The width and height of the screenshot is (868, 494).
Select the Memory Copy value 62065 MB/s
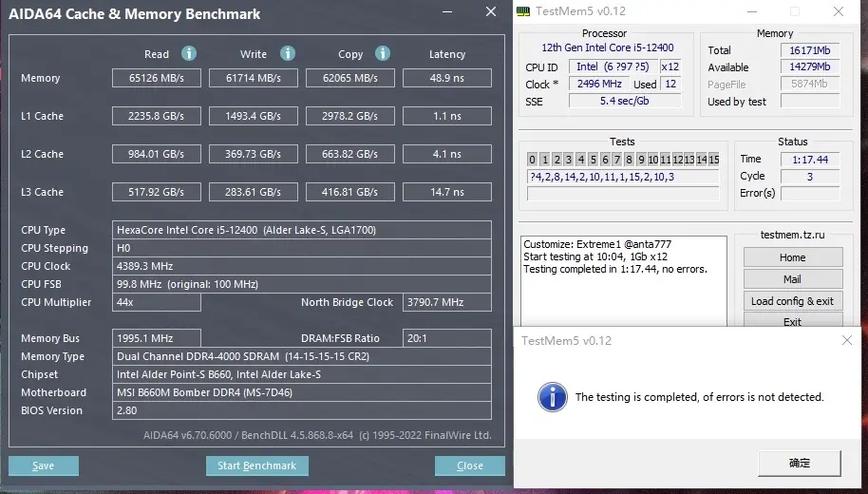(350, 78)
